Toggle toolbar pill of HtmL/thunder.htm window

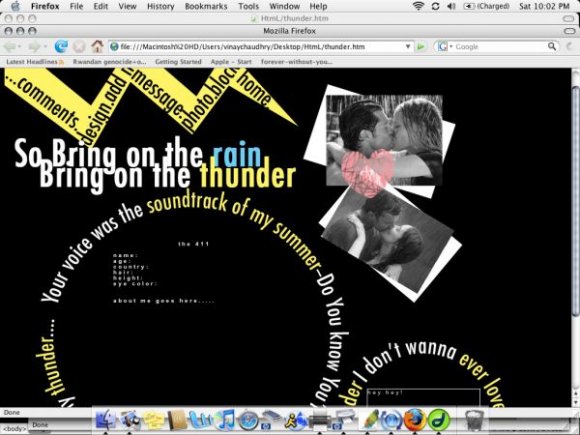(x=568, y=18)
